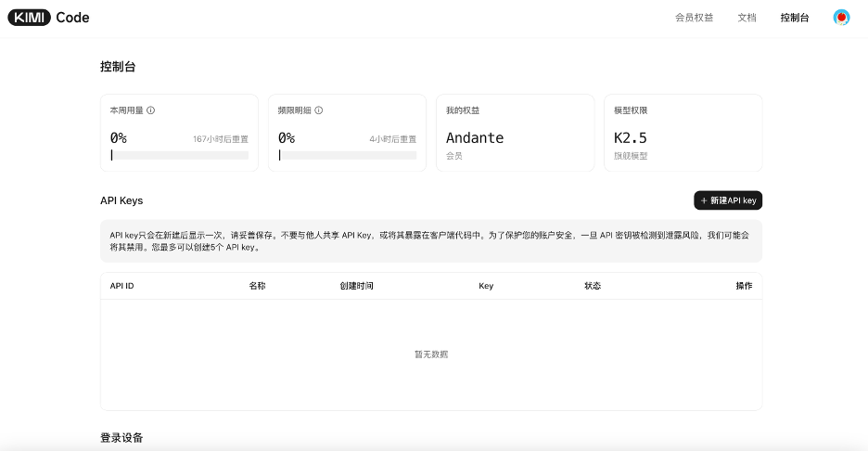The width and height of the screenshot is (868, 451).
Task: Click 我的权益 card label
Action: [x=463, y=110]
